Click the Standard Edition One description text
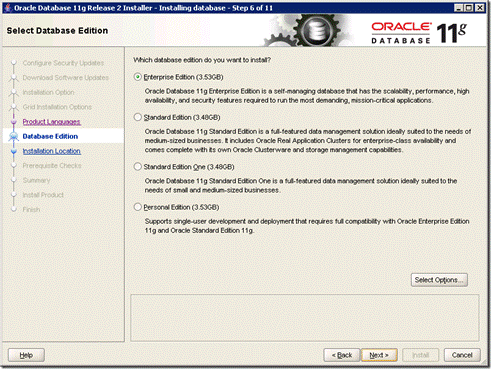491x369 pixels. [x=301, y=185]
